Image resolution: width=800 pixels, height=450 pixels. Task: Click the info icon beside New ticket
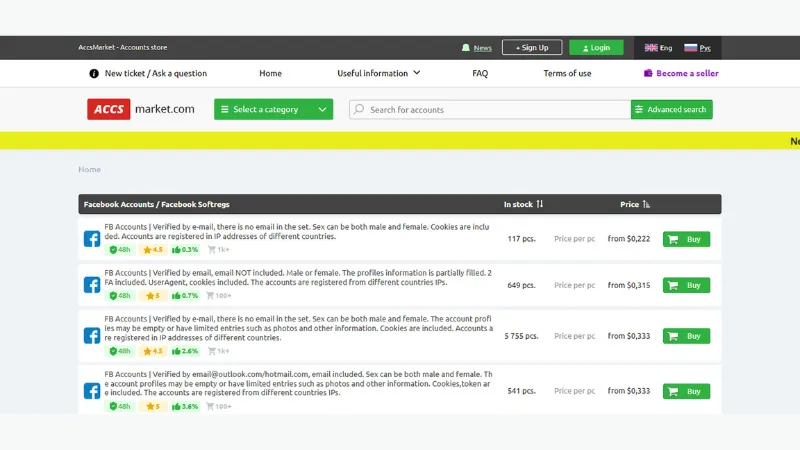[x=94, y=73]
